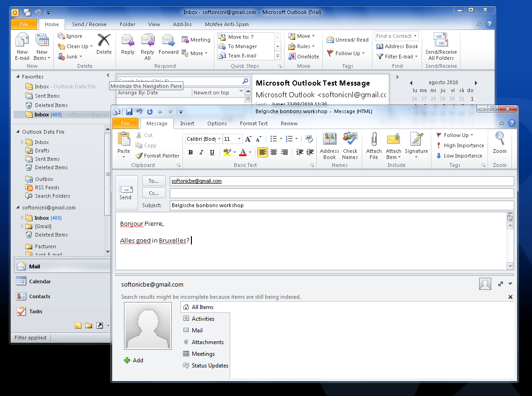Click the Clear Formatting icon
This screenshot has width=532, height=396.
[x=309, y=139]
